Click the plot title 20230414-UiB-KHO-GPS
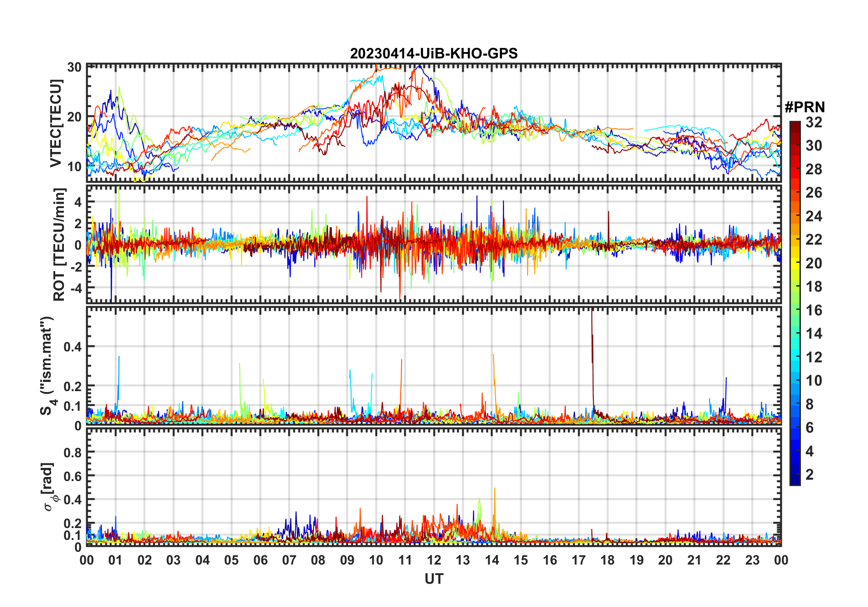The width and height of the screenshot is (868, 607). coord(434,53)
